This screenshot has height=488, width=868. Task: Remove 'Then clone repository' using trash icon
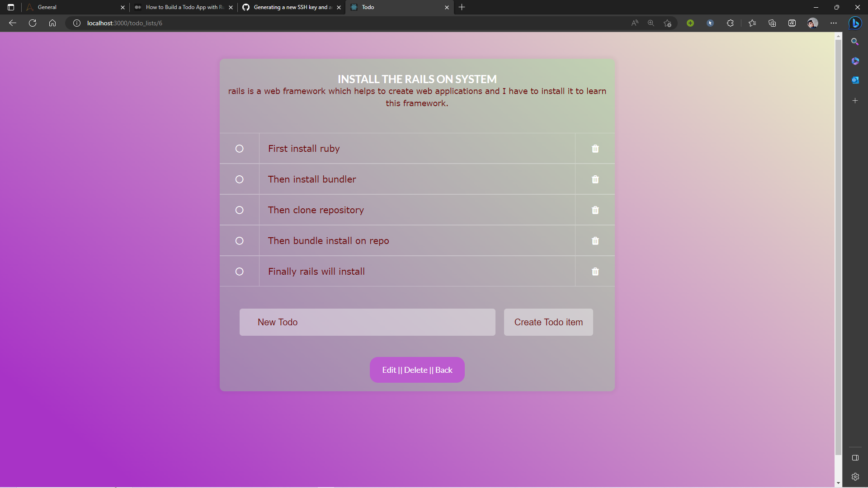point(595,210)
